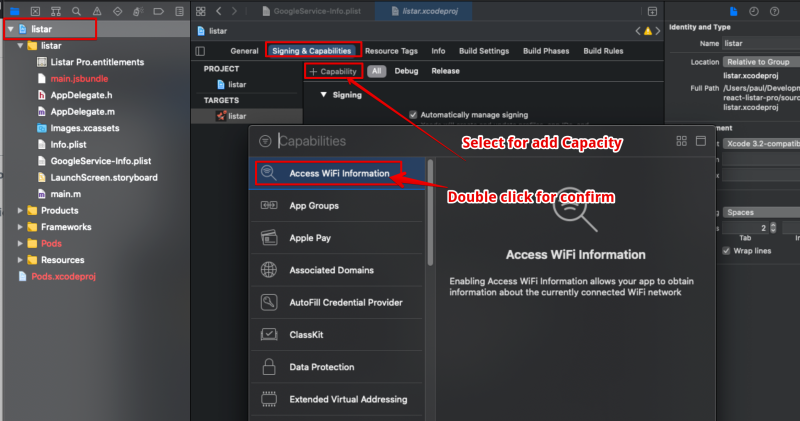Open the Breakpoint navigator icon

pos(159,11)
